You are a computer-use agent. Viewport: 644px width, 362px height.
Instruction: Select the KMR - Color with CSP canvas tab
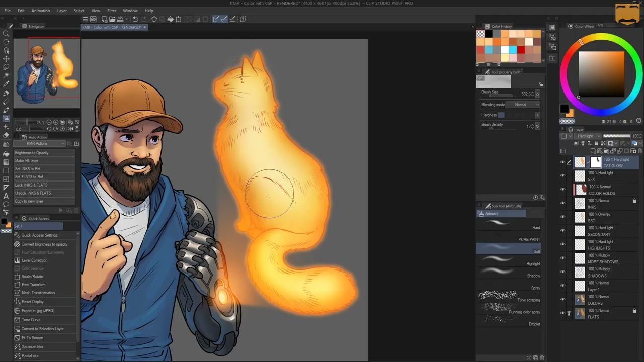(114, 27)
